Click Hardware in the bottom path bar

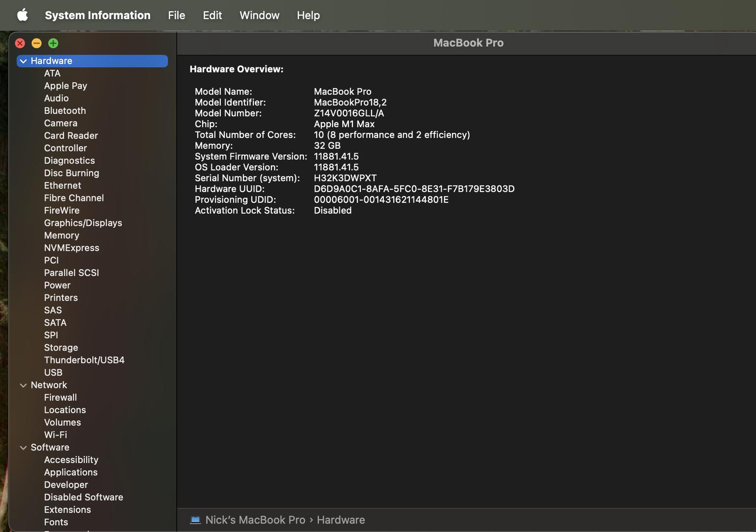[x=341, y=520]
